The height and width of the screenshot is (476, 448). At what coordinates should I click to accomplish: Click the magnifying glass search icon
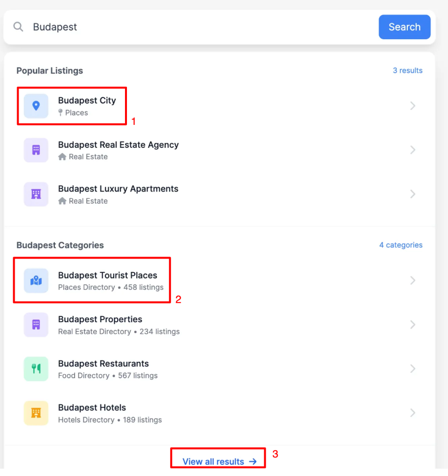pyautogui.click(x=18, y=27)
